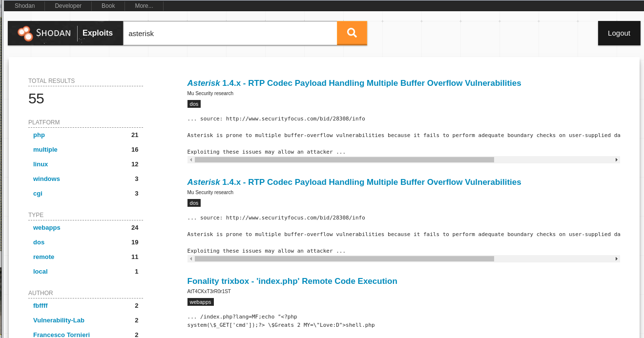Click first result's horizontal scrollbar thumb

pos(344,159)
